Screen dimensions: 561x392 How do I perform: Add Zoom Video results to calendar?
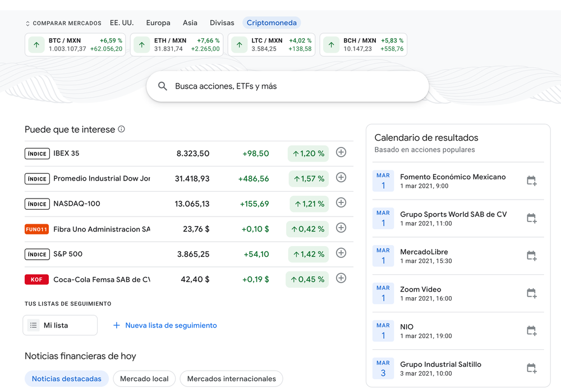point(532,293)
